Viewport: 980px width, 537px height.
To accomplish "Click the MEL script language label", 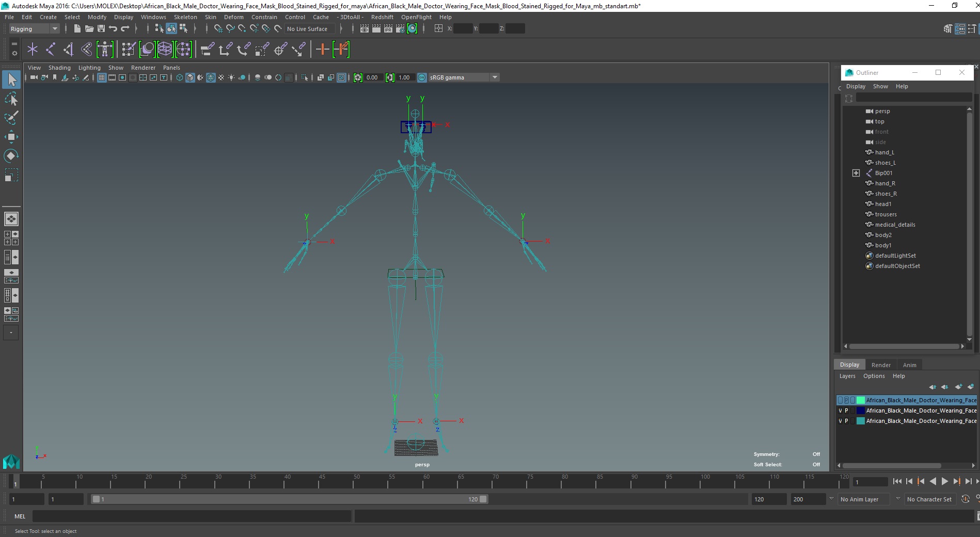I will tap(20, 516).
